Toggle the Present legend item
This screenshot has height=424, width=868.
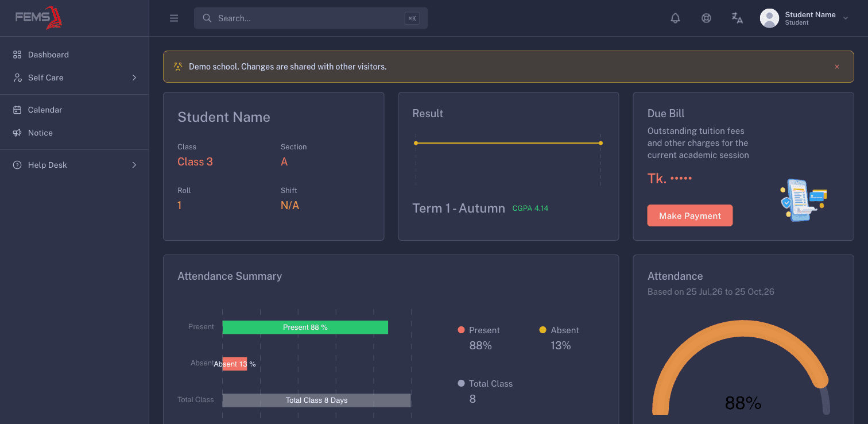point(479,330)
